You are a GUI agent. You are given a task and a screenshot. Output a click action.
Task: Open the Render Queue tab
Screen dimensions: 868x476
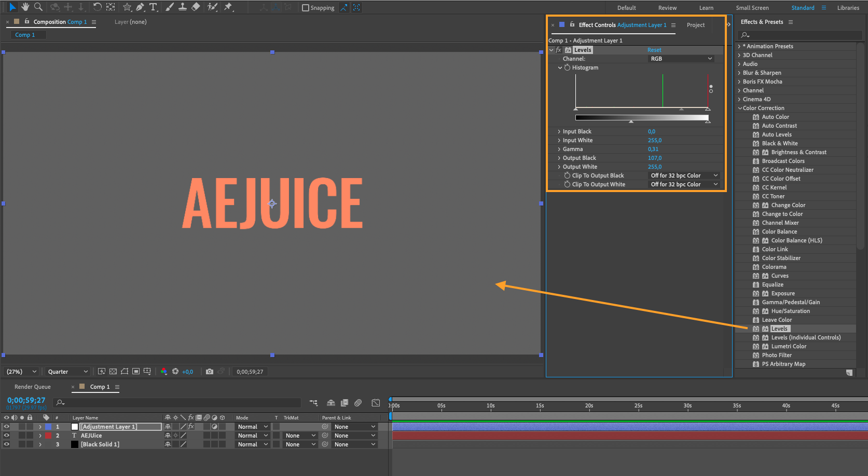(33, 387)
